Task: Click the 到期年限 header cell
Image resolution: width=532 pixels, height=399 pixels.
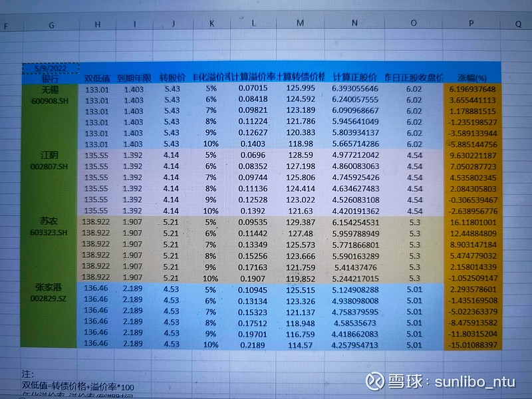Action: pos(134,78)
